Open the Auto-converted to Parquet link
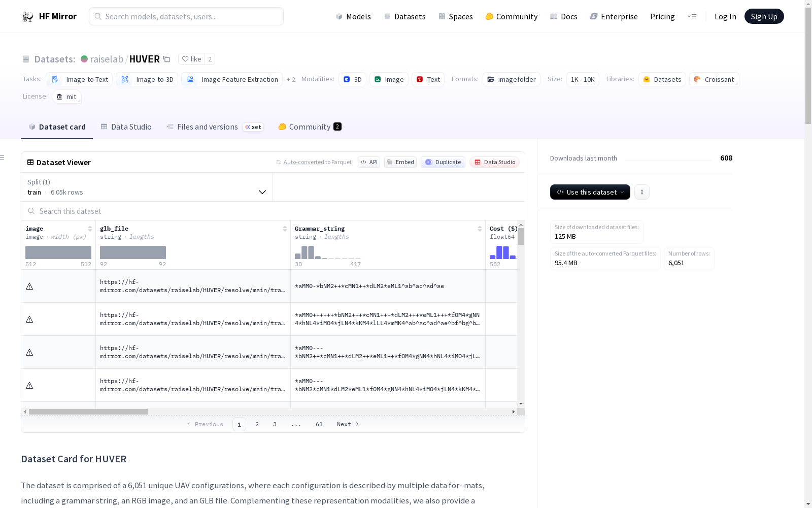This screenshot has width=812, height=508. coord(317,162)
